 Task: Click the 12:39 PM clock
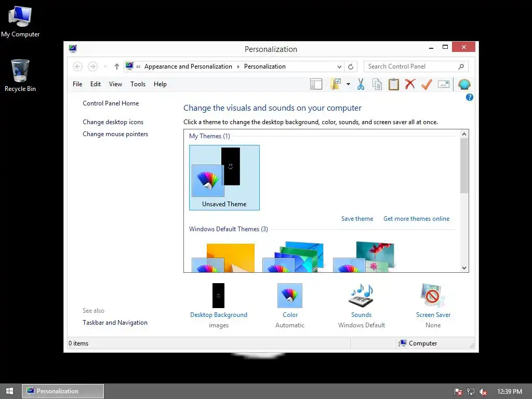(x=509, y=392)
